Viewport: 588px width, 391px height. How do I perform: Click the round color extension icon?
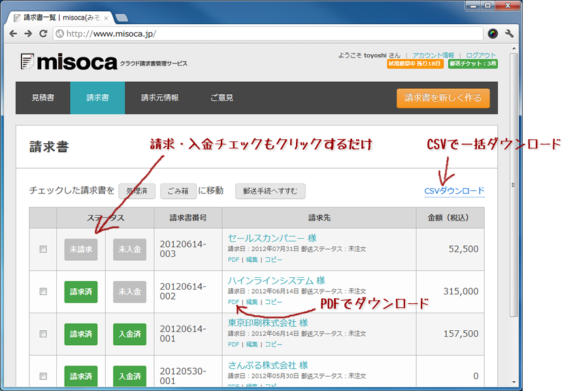493,34
